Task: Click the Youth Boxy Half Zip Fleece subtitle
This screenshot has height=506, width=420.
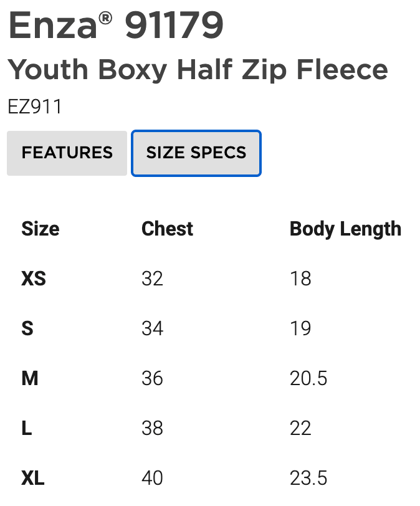Action: (198, 69)
